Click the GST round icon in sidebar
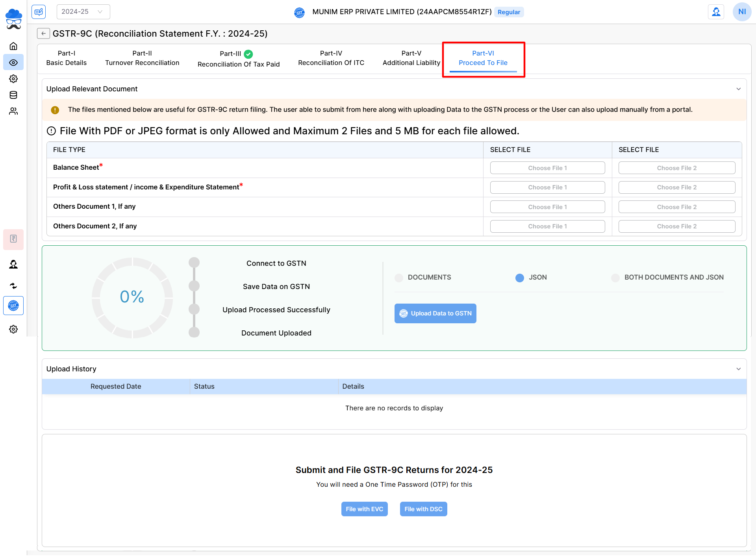This screenshot has width=756, height=556. pos(13,306)
